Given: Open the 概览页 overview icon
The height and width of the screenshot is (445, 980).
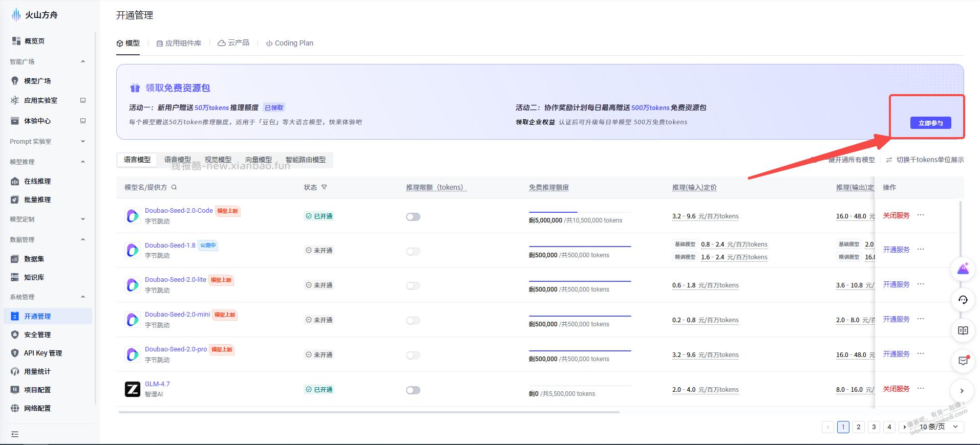Looking at the screenshot, I should (16, 41).
